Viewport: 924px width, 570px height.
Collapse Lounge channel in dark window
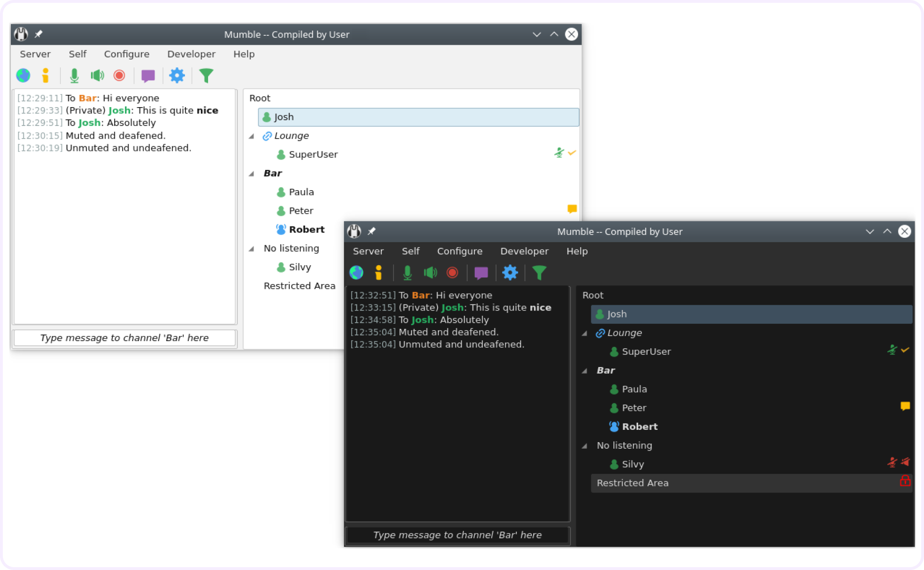tap(585, 334)
